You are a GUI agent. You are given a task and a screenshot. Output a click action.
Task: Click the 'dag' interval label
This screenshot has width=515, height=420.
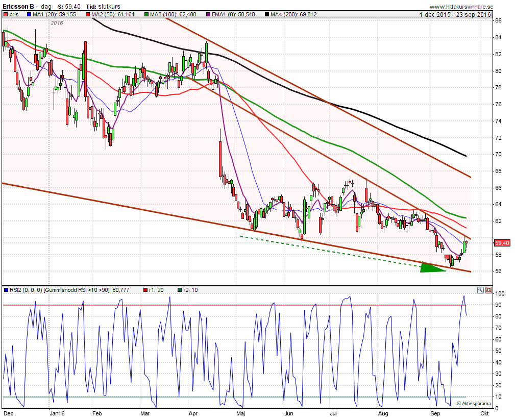click(x=46, y=7)
